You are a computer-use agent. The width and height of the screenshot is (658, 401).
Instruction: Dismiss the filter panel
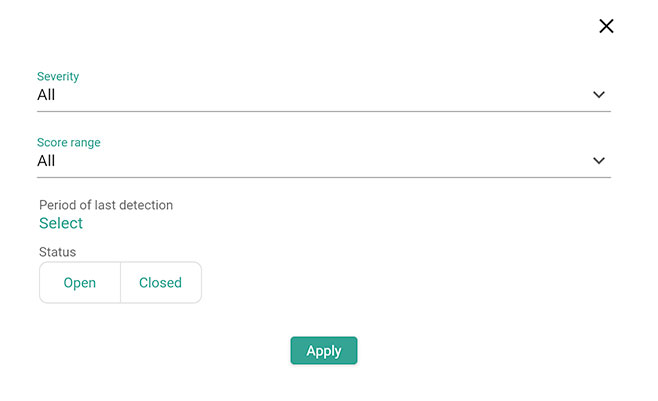point(606,26)
